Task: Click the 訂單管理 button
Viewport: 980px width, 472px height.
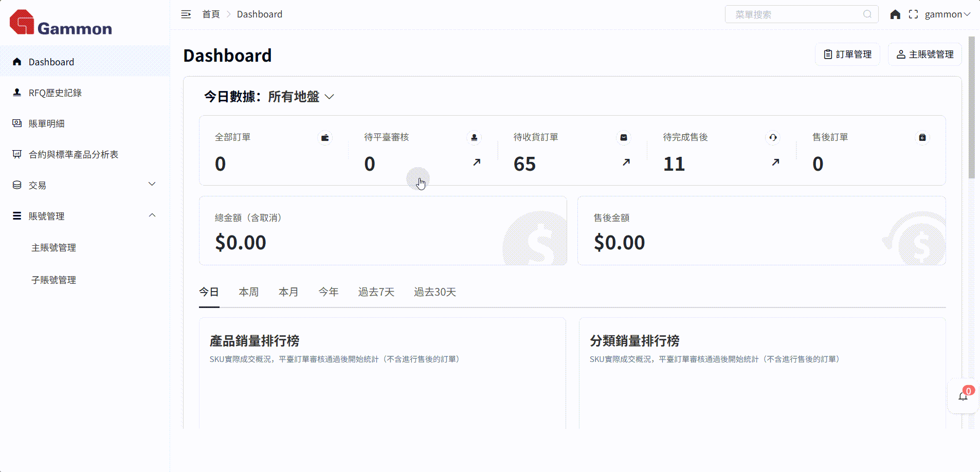Action: pyautogui.click(x=847, y=55)
